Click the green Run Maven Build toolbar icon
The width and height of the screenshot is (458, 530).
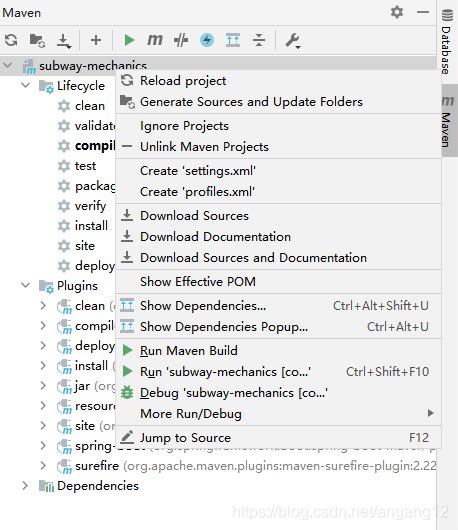129,40
